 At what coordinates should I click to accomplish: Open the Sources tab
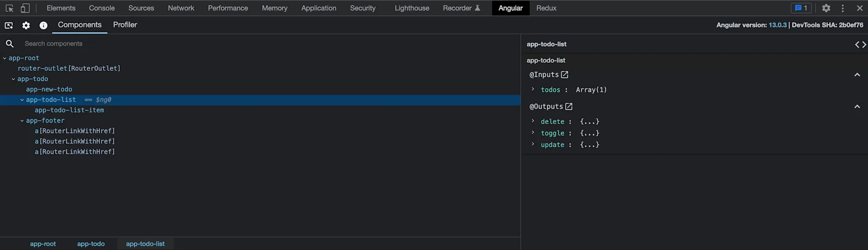(x=141, y=8)
